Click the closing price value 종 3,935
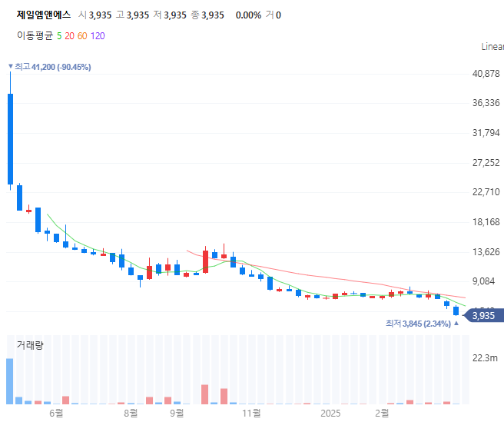Image resolution: width=504 pixels, height=422 pixels. (207, 15)
